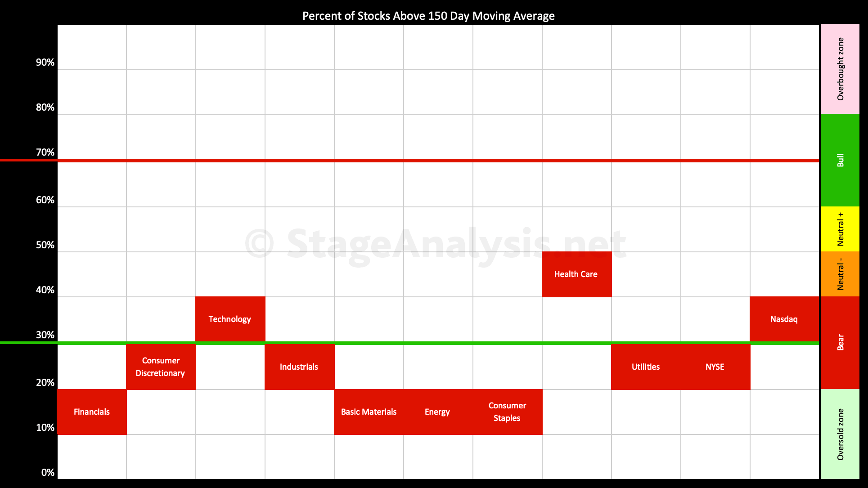This screenshot has height=488, width=868.
Task: Select the Consumer Discretionary block
Action: pos(161,367)
